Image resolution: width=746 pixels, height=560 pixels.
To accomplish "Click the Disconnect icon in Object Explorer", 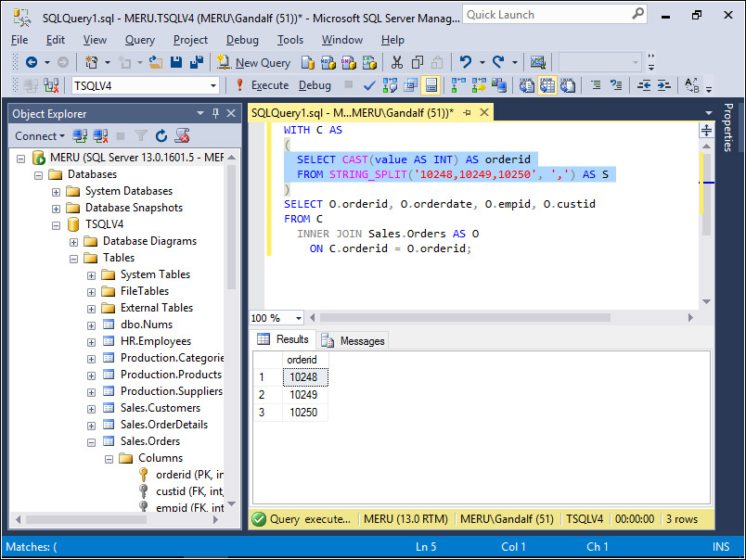I will coord(100,136).
